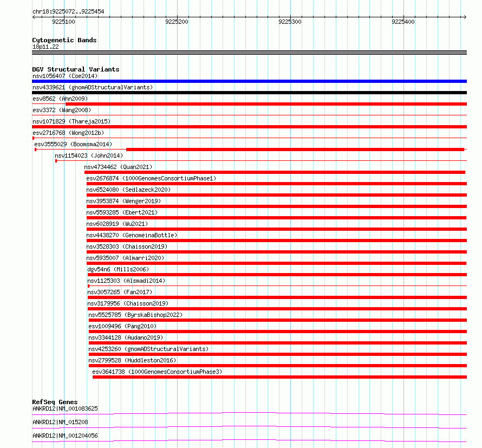The image size is (482, 448).
Task: Open variant nsv1071829 (Thareja2015)
Action: coord(71,121)
